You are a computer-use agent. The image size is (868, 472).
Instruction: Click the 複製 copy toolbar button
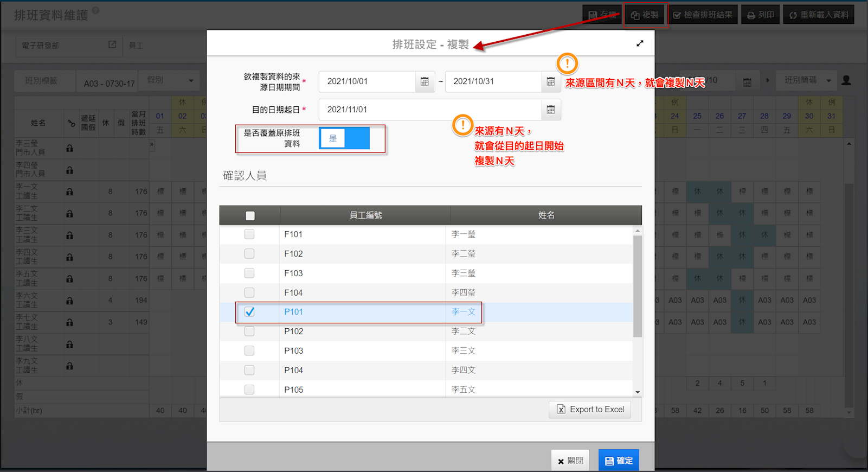click(645, 15)
